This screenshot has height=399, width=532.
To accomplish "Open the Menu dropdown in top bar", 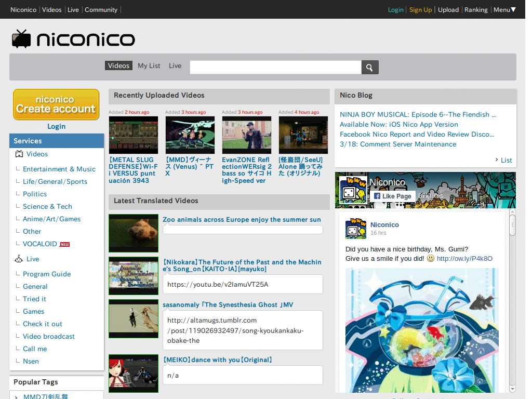I will 504,10.
